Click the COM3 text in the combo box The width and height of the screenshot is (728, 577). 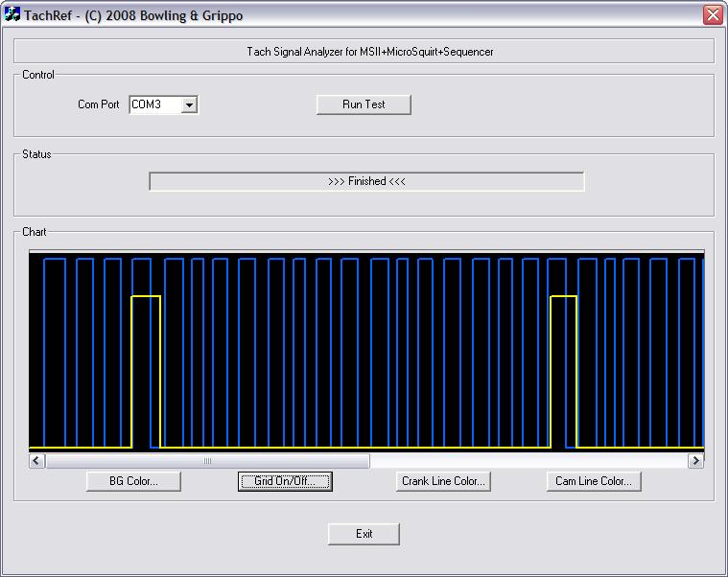(153, 104)
